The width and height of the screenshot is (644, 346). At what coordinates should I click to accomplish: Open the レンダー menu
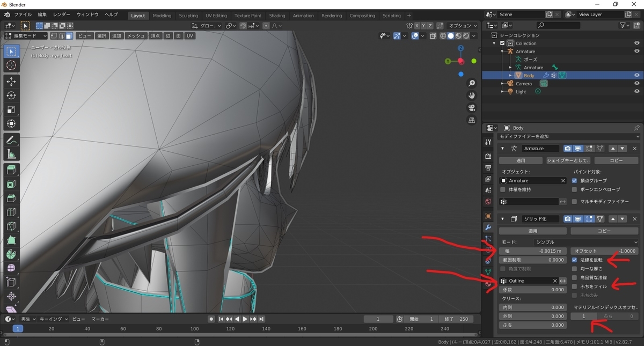(62, 15)
